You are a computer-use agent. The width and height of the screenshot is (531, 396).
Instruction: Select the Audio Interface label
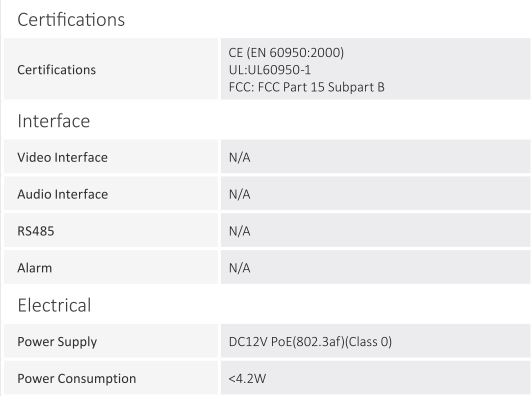(63, 194)
